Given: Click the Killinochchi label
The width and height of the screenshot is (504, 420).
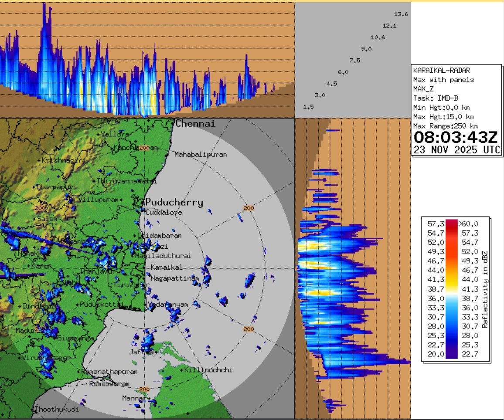Looking at the screenshot, I should click(208, 370).
